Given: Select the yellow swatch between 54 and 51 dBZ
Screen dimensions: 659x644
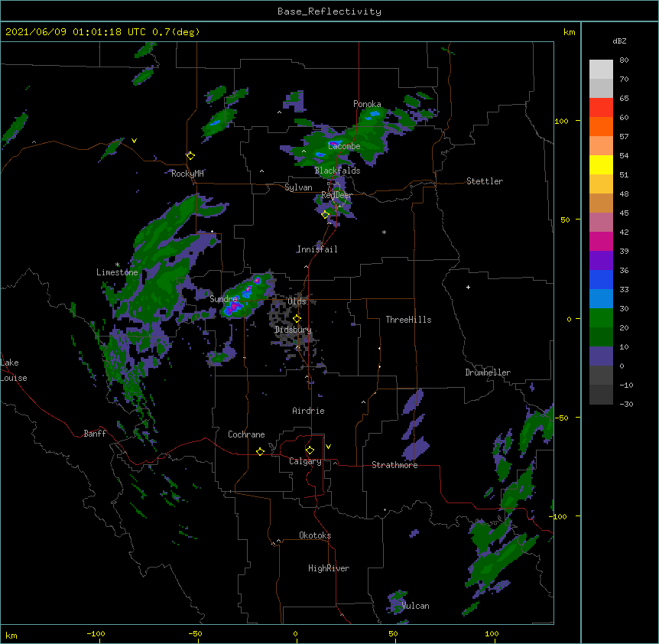Looking at the screenshot, I should point(601,164).
